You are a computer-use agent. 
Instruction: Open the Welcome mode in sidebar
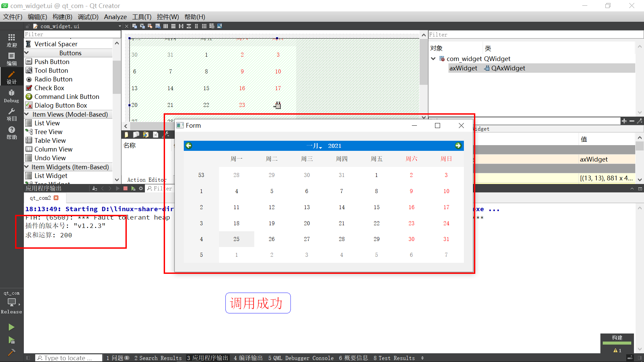pos(11,40)
